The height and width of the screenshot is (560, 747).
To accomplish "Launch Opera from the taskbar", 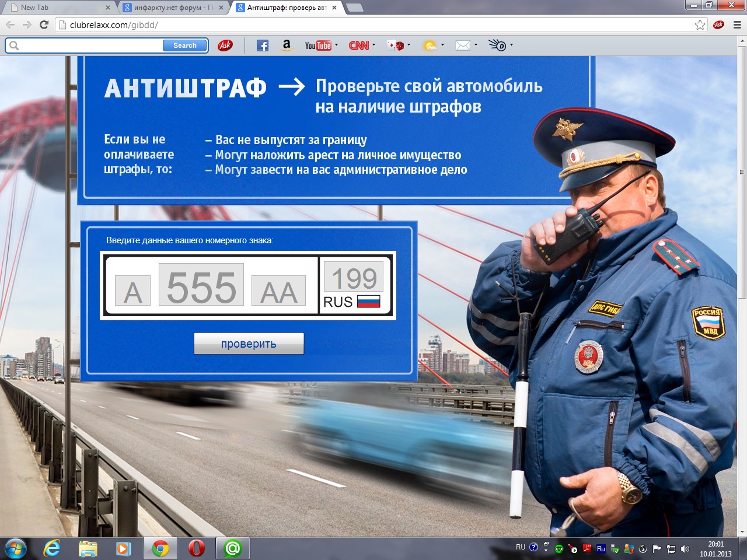I will (x=197, y=548).
